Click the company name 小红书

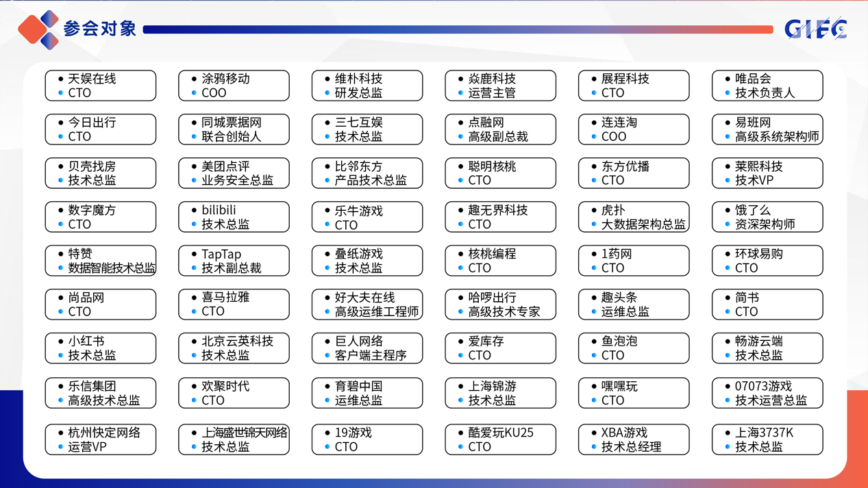click(86, 342)
